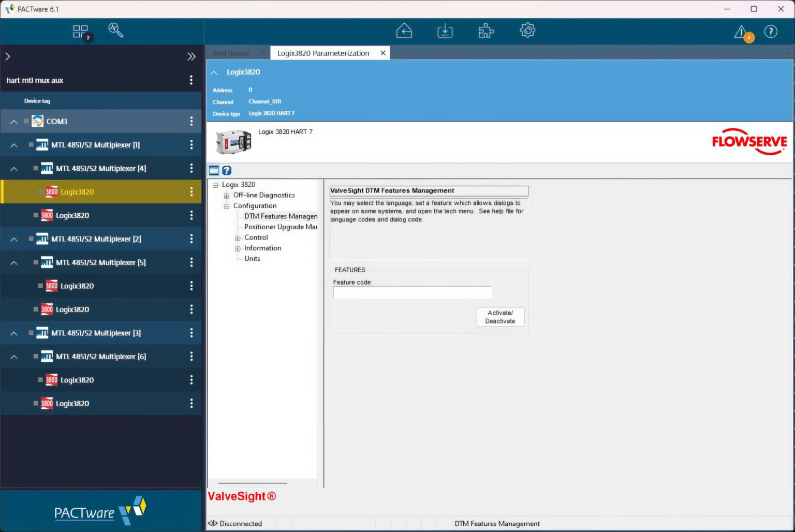Open MTL 4851/52 Multiplexer [6] options menu
The width and height of the screenshot is (795, 532).
tap(192, 357)
